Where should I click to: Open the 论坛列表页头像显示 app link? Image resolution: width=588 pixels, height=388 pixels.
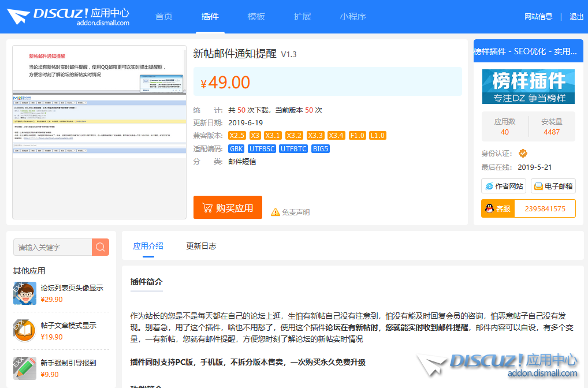point(72,288)
